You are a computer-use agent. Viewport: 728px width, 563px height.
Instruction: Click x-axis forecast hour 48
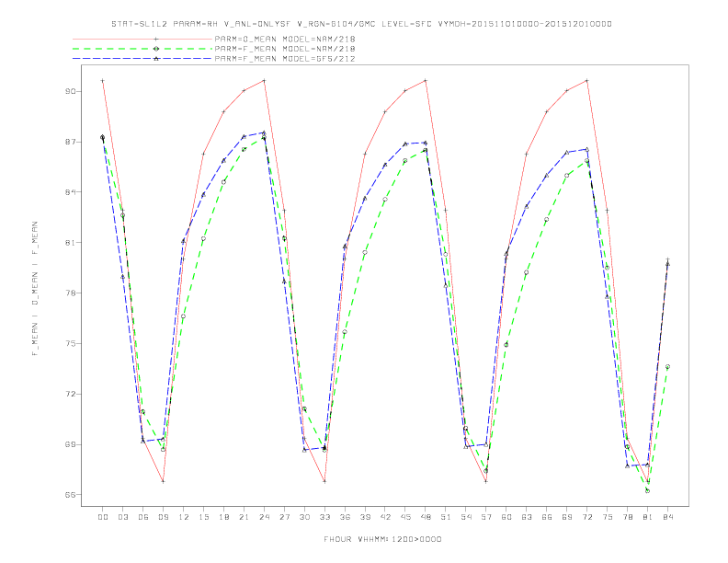coord(426,517)
